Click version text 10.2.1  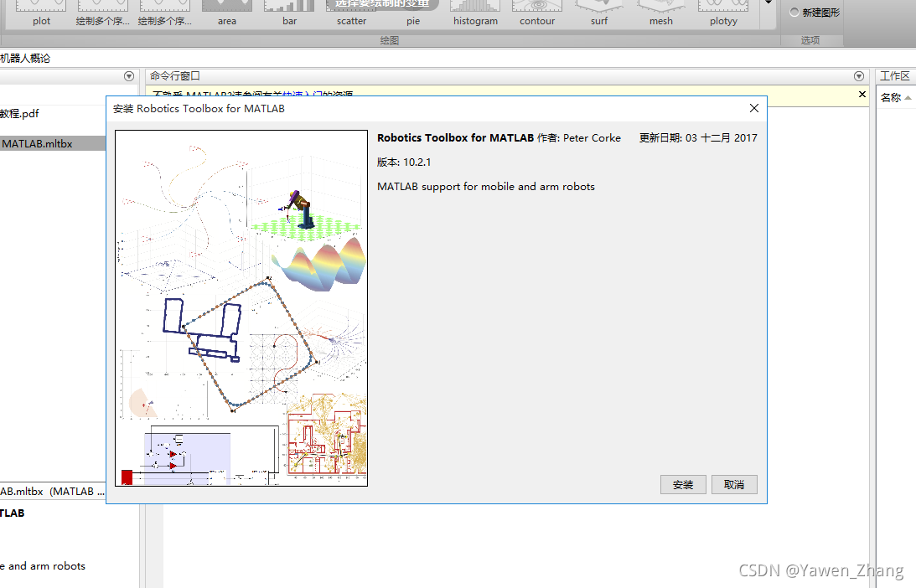click(417, 162)
